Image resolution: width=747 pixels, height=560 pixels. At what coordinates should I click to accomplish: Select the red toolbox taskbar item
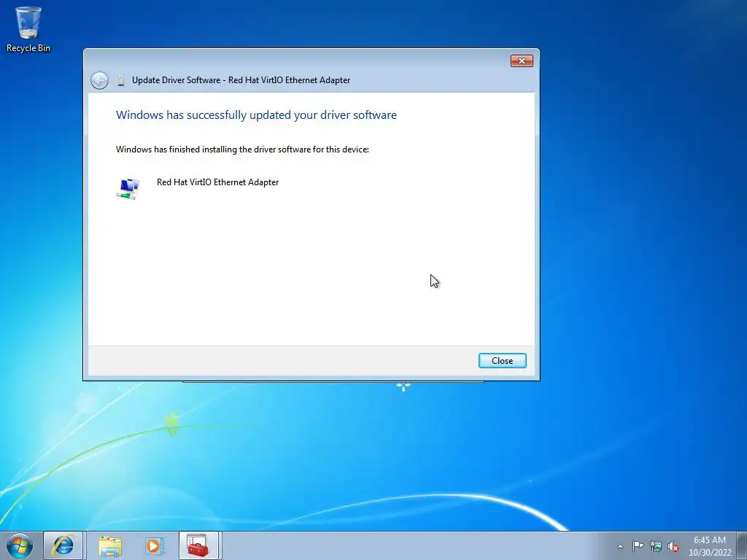pyautogui.click(x=198, y=545)
